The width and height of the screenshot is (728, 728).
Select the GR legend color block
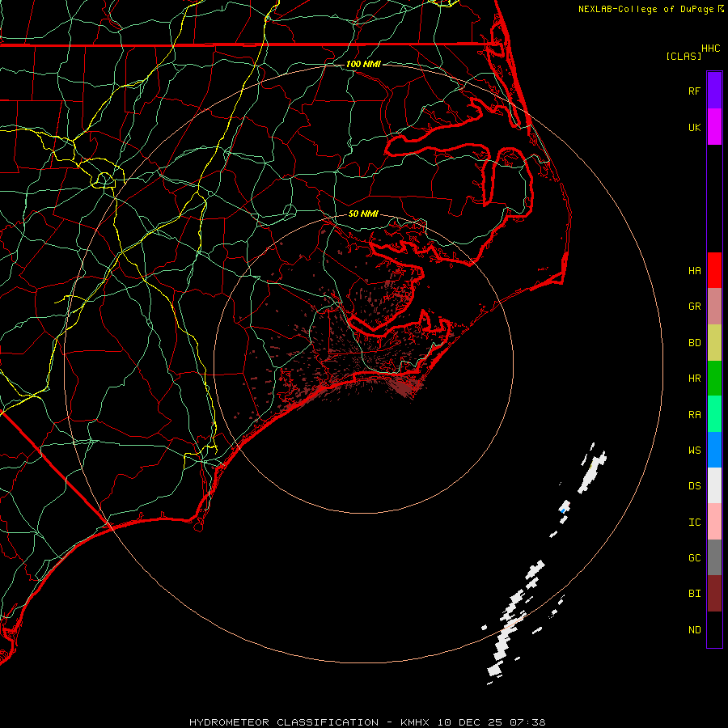(x=714, y=307)
